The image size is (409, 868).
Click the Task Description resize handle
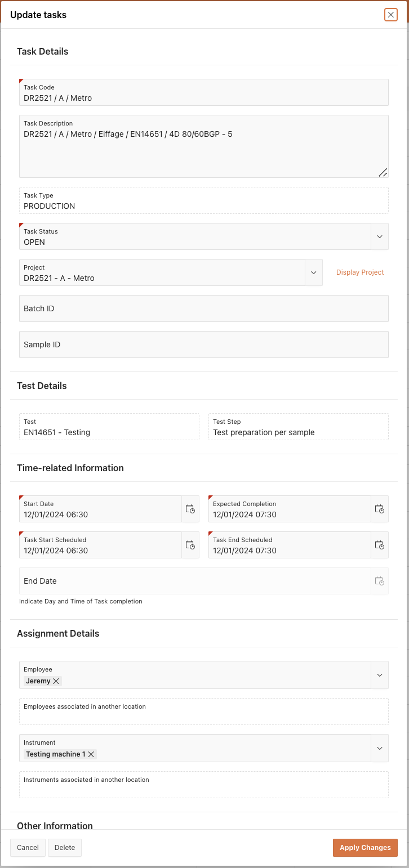383,172
